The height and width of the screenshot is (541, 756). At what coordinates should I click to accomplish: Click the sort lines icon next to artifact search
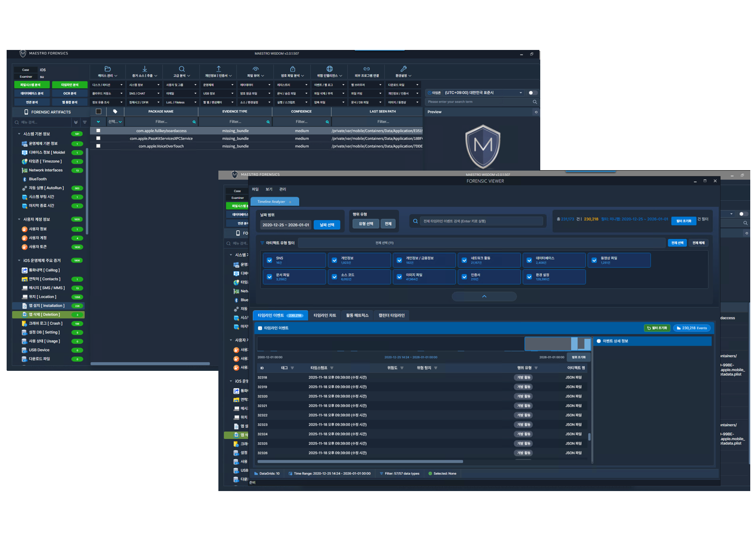coord(84,122)
